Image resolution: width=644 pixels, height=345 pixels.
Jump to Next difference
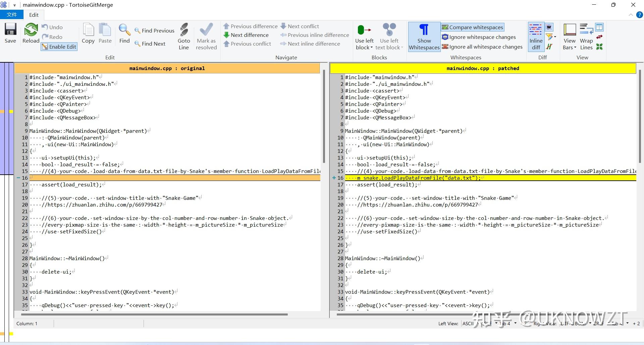[247, 35]
